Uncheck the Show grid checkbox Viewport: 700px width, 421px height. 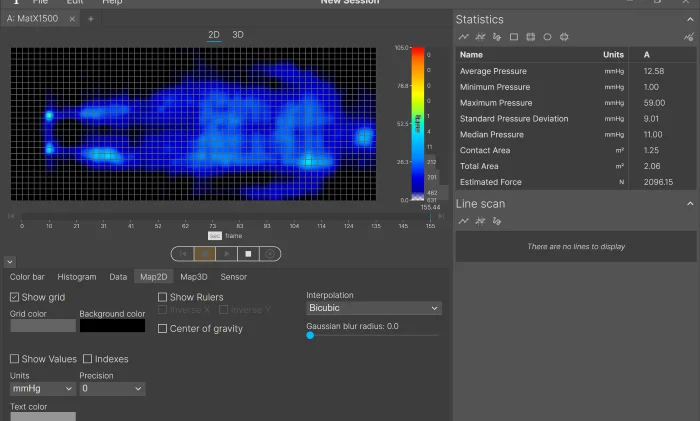click(15, 297)
